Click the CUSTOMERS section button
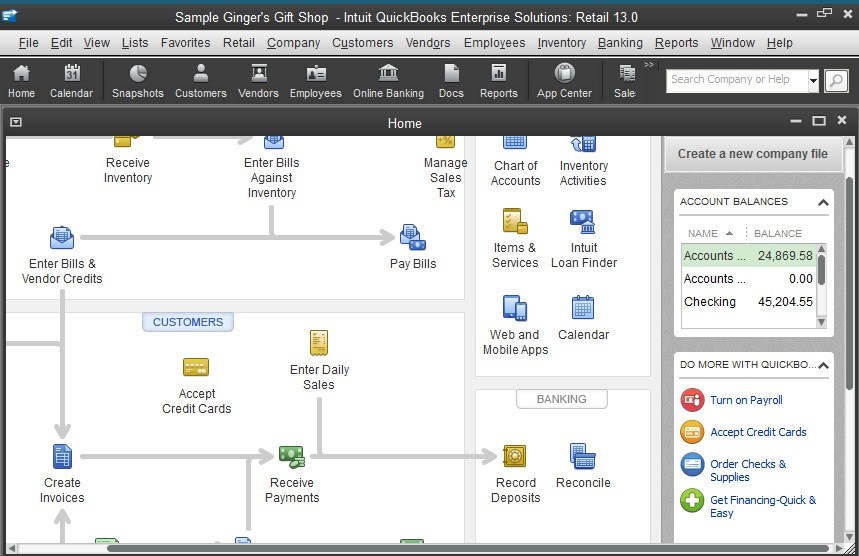This screenshot has height=556, width=859. click(x=188, y=322)
